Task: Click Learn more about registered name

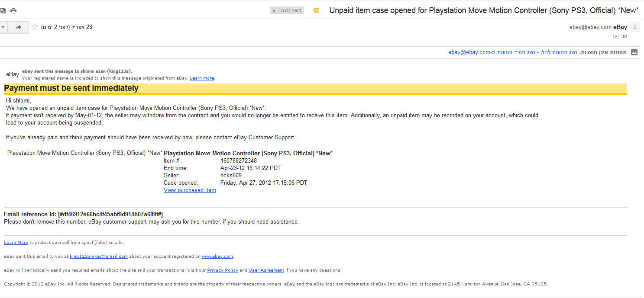Action: click(202, 78)
